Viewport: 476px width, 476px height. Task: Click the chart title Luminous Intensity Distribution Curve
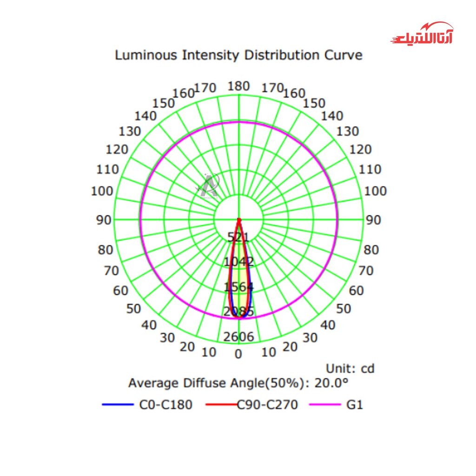[238, 55]
